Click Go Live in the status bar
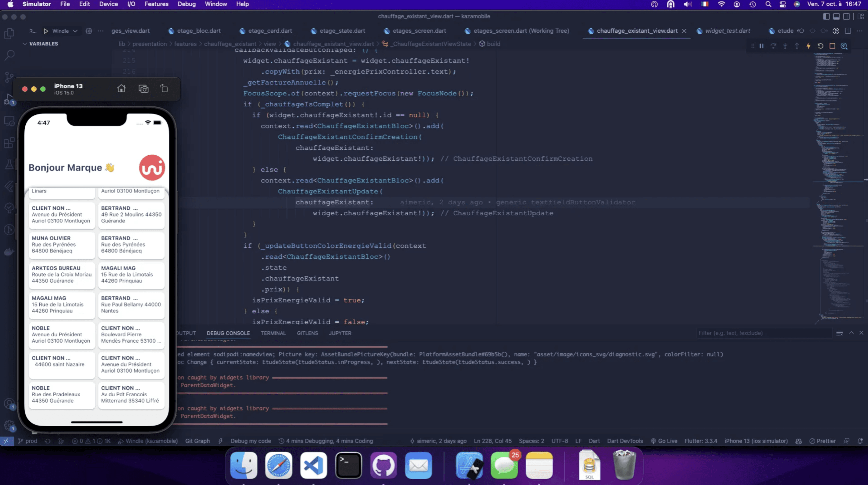Viewport: 868px width, 485px height. coord(664,441)
